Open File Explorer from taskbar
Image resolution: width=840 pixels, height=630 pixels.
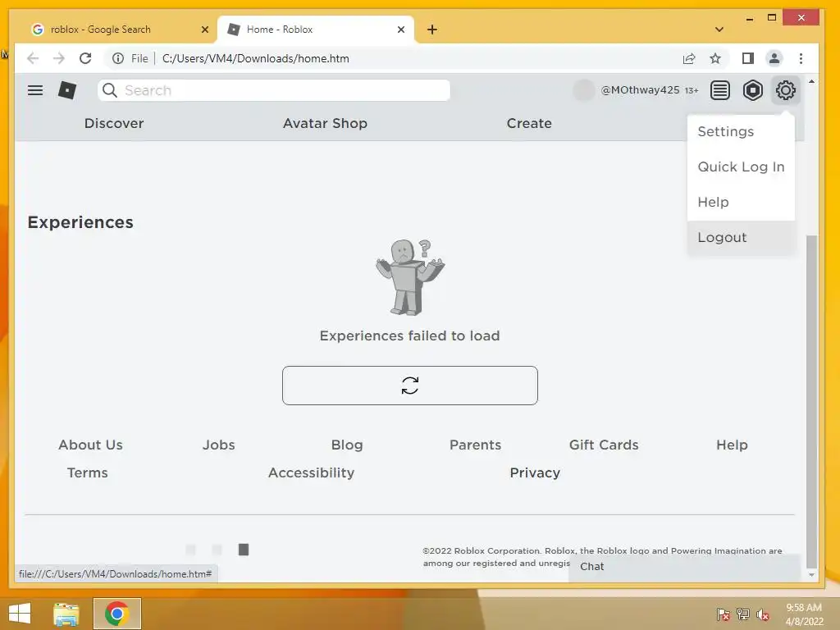[66, 614]
